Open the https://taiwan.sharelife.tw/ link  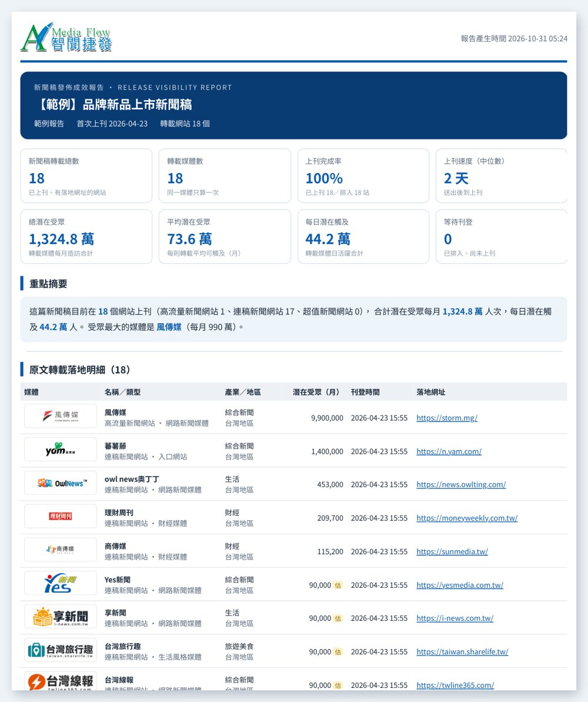coord(462,652)
